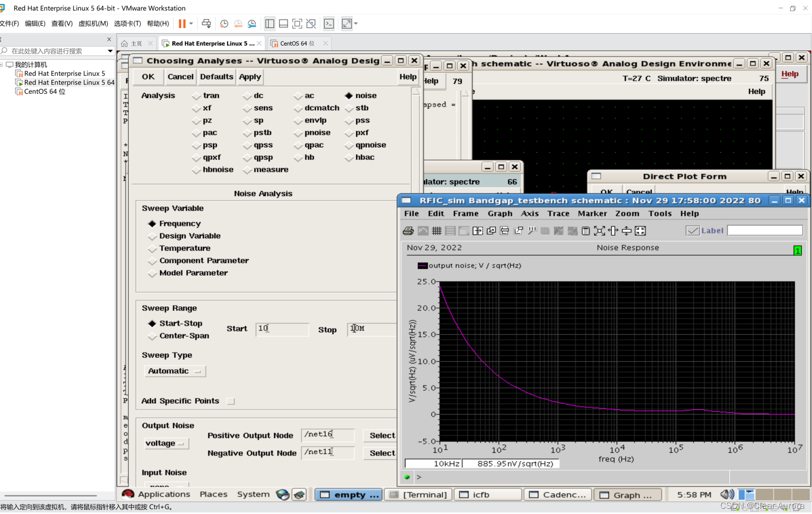The height and width of the screenshot is (514, 812).
Task: Open the Sweep Type Automatic dropdown
Action: tap(175, 372)
